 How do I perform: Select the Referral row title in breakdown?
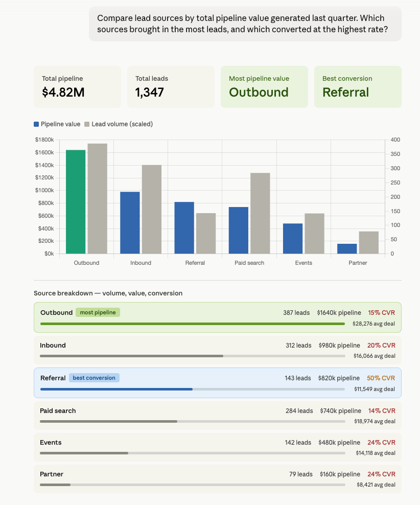[x=53, y=378]
